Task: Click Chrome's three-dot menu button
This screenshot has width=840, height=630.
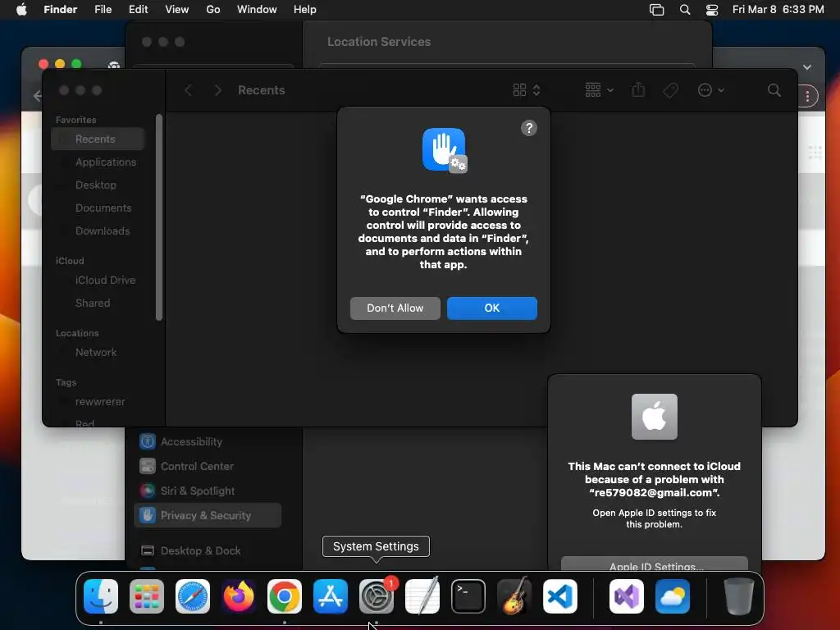Action: 807,97
